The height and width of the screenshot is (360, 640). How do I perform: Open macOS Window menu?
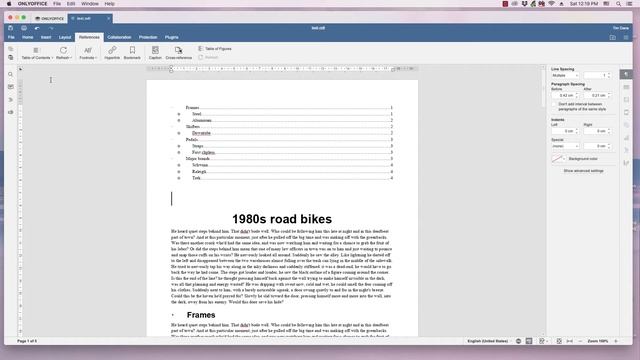coord(90,4)
